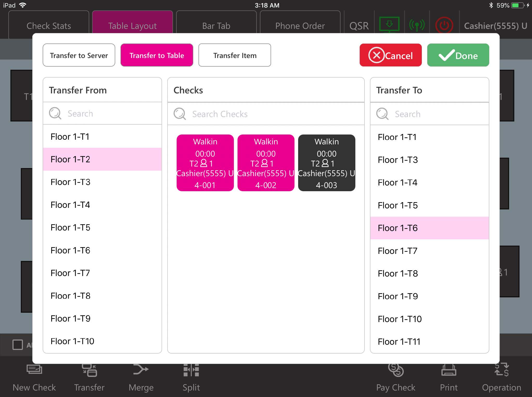The image size is (532, 397).
Task: Click the Pay Check coins icon
Action: pos(396,370)
